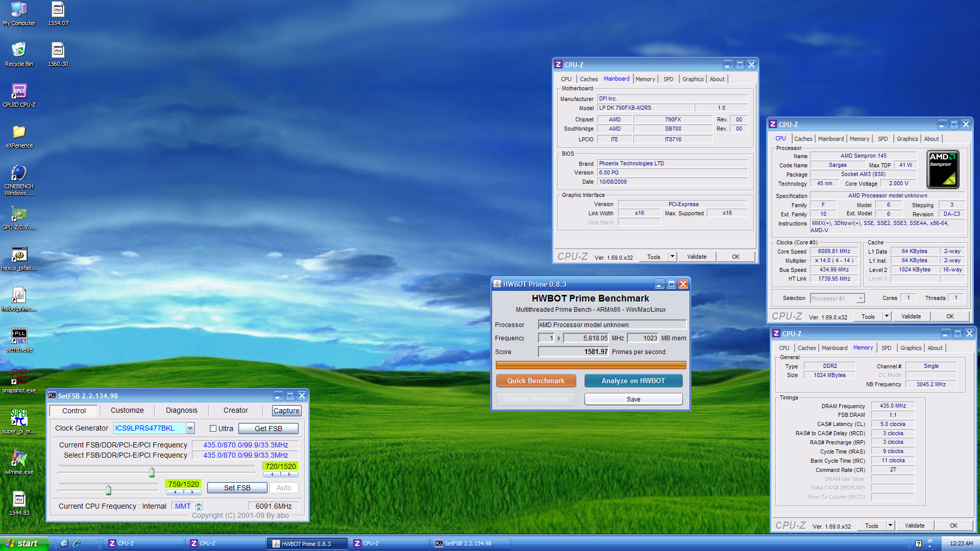Click the MMT spinner arrows in SetFSB
The height and width of the screenshot is (551, 980).
pos(199,506)
